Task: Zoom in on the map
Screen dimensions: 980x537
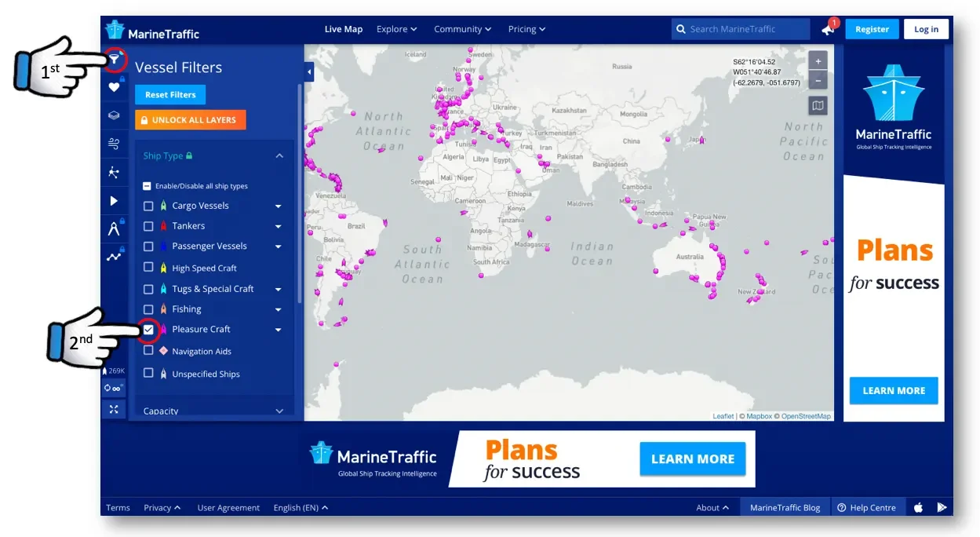Action: tap(818, 60)
